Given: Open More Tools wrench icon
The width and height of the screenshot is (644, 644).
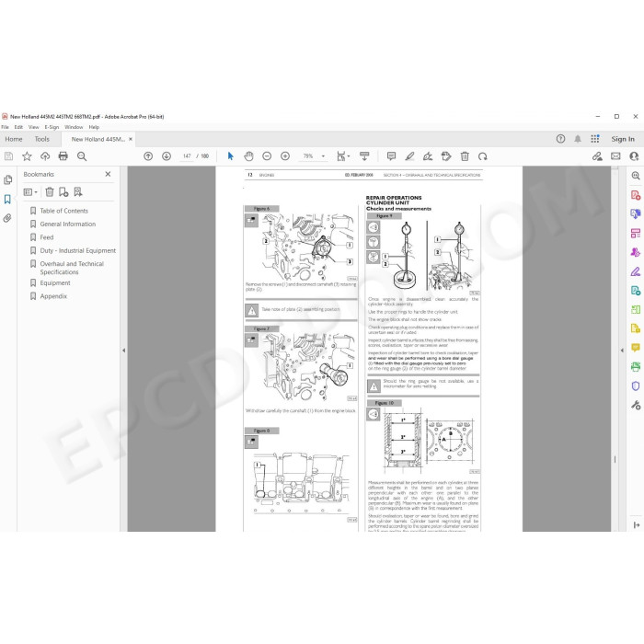Looking at the screenshot, I should click(636, 405).
